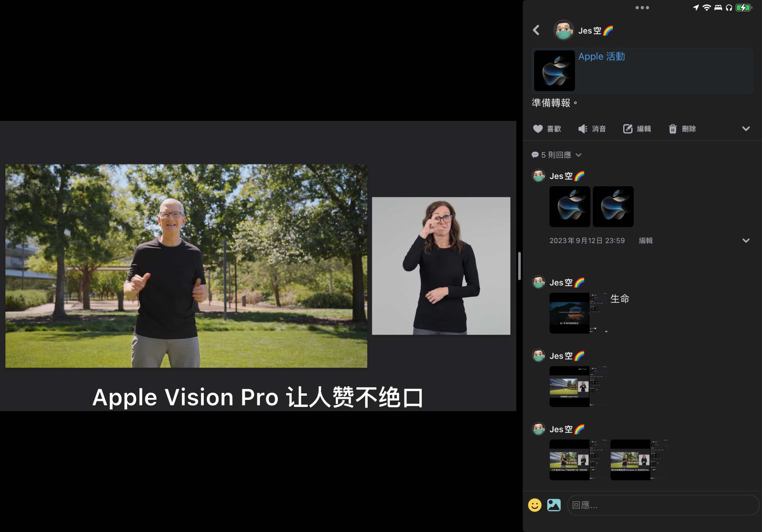
Task: Click Jes空 name in the header
Action: click(x=596, y=31)
